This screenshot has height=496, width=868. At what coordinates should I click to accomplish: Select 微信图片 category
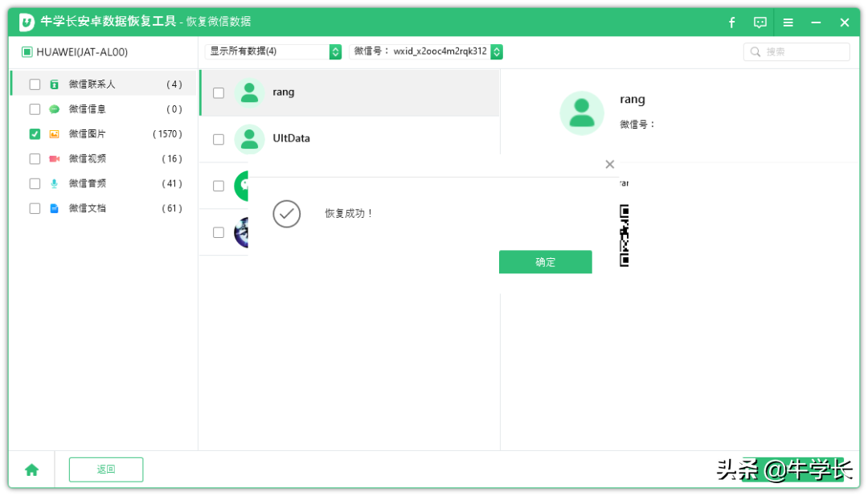click(104, 134)
